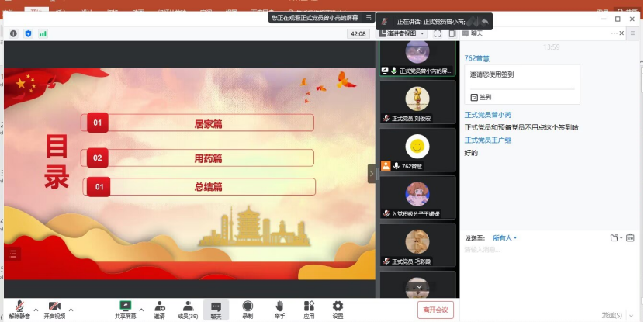
Task: Click the 解除静音 microphone icon
Action: pyautogui.click(x=19, y=307)
